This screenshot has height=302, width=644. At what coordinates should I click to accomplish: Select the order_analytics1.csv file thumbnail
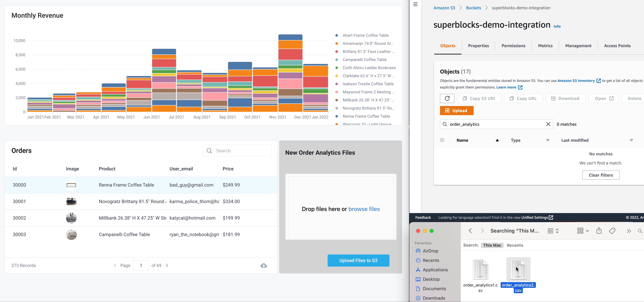(x=480, y=269)
